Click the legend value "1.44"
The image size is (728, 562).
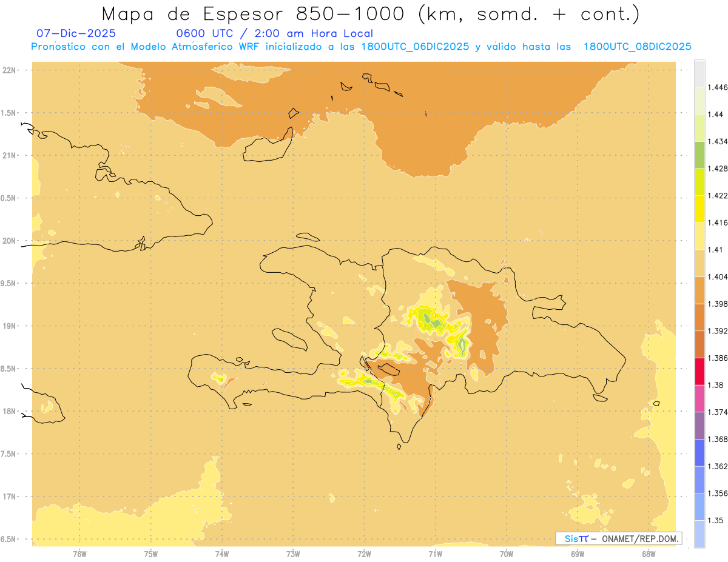pyautogui.click(x=716, y=115)
